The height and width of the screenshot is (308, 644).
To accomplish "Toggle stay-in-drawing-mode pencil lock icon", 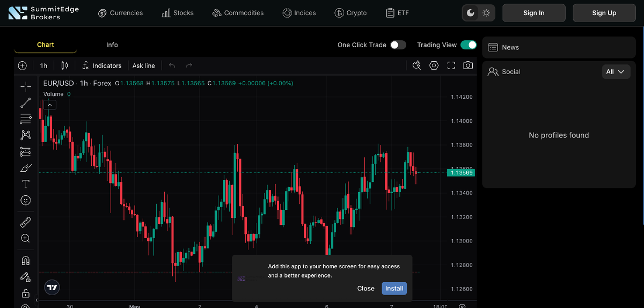I will pyautogui.click(x=25, y=277).
